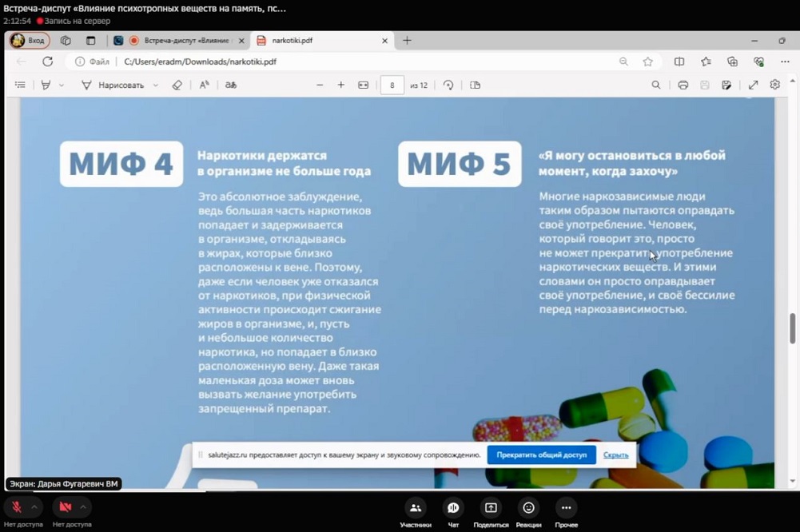The height and width of the screenshot is (532, 800).
Task: Click Прекратить общий доступ button
Action: coord(541,455)
